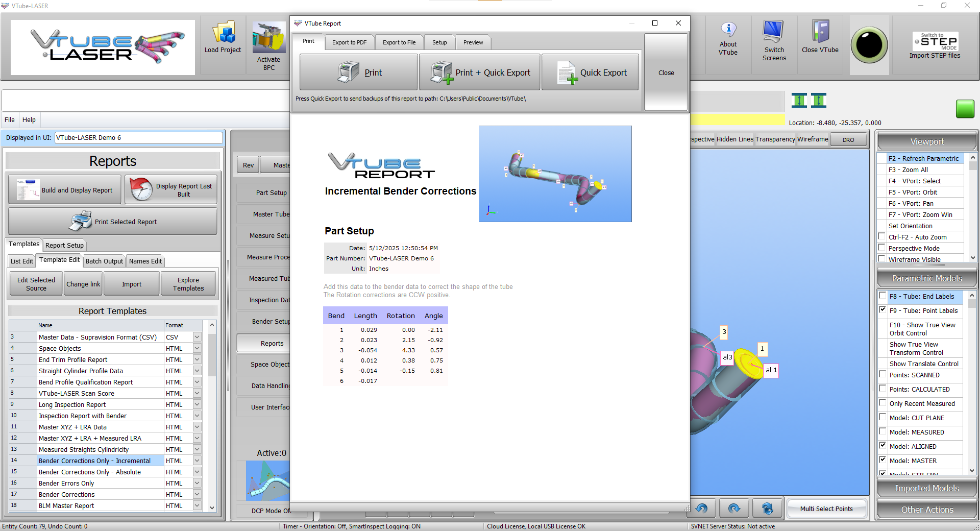Screen dimensions: 980x531
Task: Click the left teal vertical-arrow icon
Action: tap(799, 101)
